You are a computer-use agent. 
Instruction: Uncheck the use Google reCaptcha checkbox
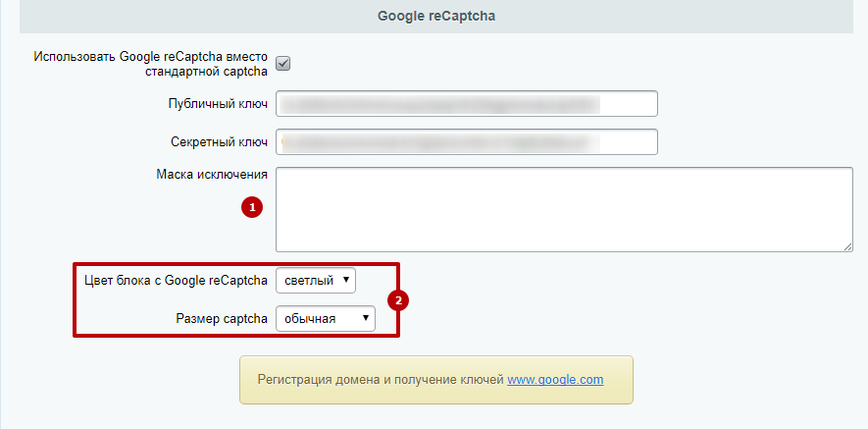[282, 64]
